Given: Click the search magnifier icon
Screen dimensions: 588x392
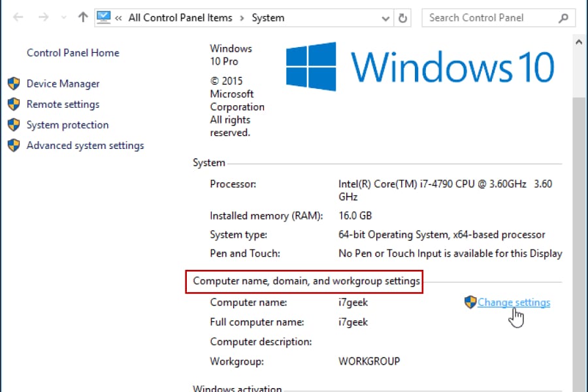Looking at the screenshot, I should [563, 18].
